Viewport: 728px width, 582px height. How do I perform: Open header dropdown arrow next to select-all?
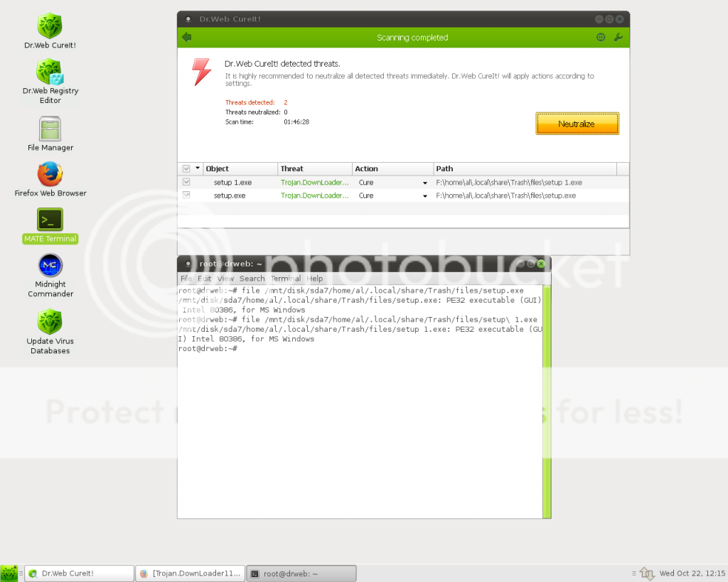pos(198,168)
